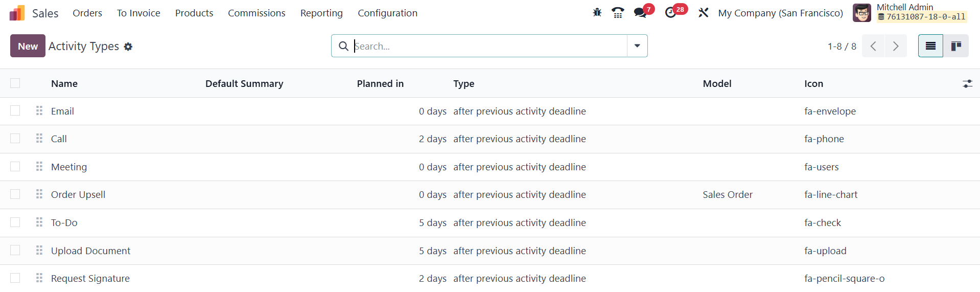Click the Activity Types gear icon
The width and height of the screenshot is (980, 292).
[x=128, y=47]
